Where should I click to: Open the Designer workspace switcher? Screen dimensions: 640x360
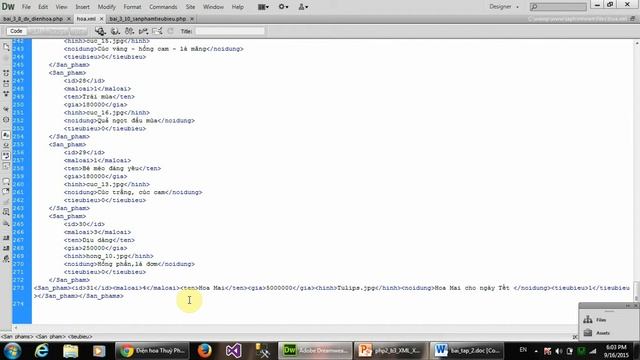[x=504, y=7]
